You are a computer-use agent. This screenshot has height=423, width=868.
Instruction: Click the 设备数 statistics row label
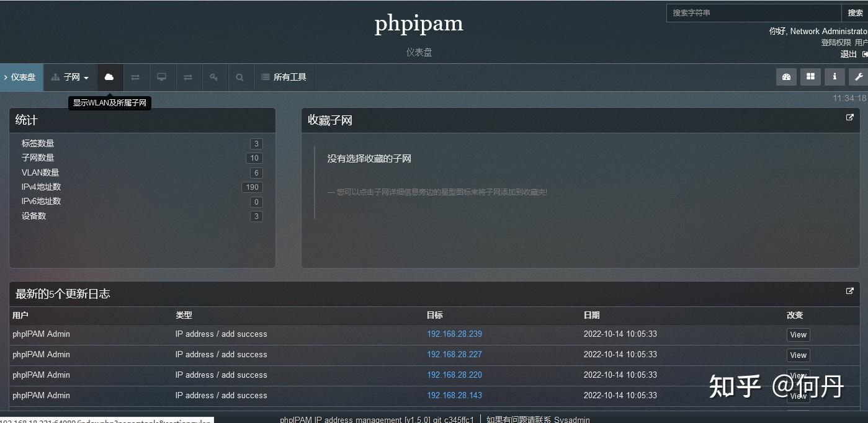34,216
